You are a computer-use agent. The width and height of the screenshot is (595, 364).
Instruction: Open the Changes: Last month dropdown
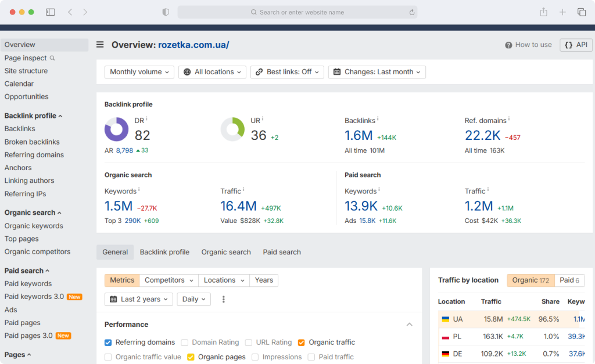(x=377, y=72)
